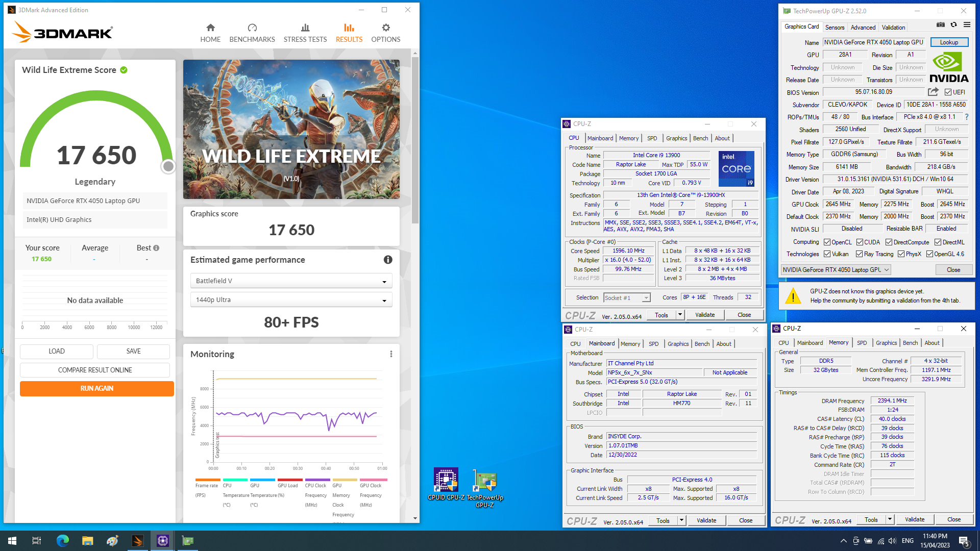Click the 3DMark results vertical scrollbar
Screen dimensions: 980x551
[x=415, y=140]
